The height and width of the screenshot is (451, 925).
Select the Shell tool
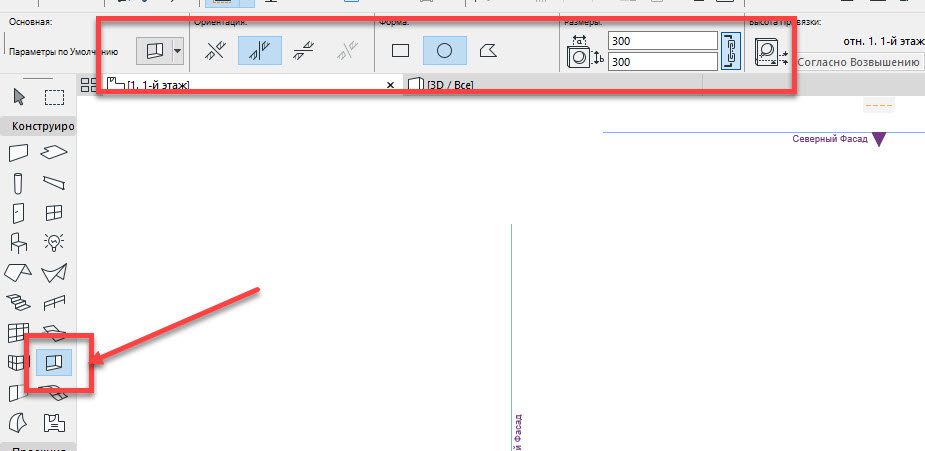pyautogui.click(x=54, y=272)
